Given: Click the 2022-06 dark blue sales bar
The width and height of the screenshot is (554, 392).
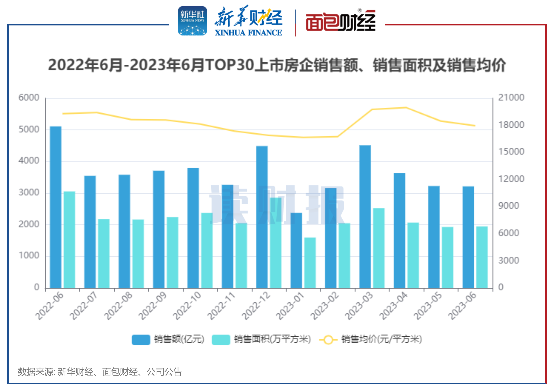Looking at the screenshot, I should [56, 207].
